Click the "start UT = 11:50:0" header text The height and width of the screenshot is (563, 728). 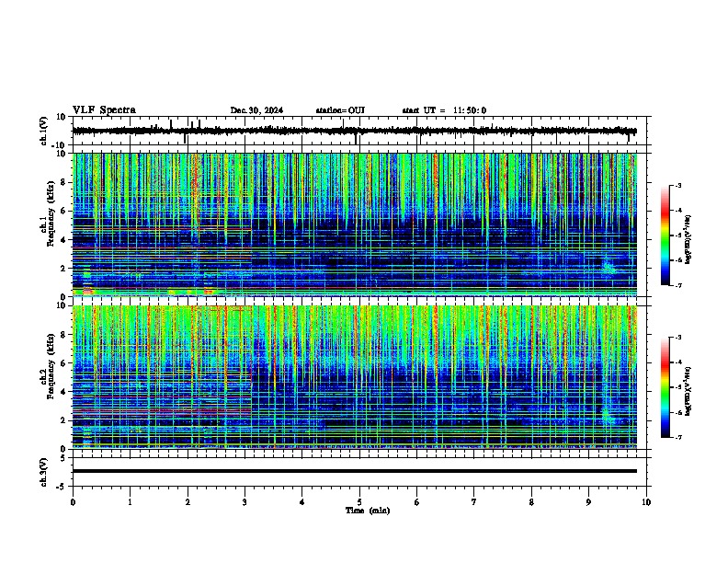pyautogui.click(x=444, y=110)
